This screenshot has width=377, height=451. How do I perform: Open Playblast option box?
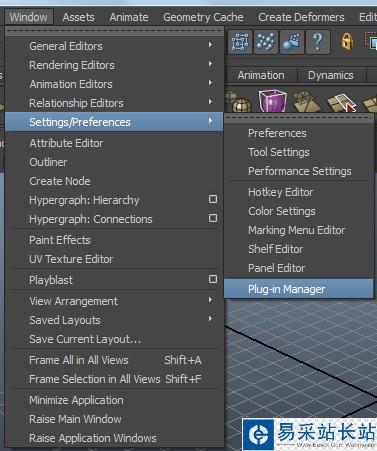tap(213, 279)
